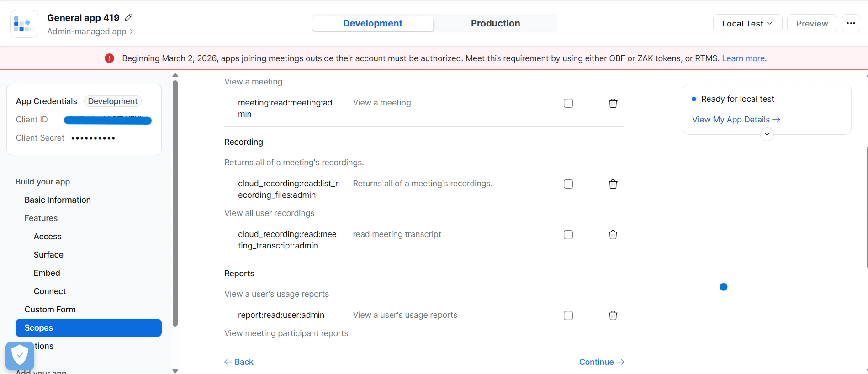Click the Back link
The width and height of the screenshot is (868, 374).
pyautogui.click(x=238, y=362)
